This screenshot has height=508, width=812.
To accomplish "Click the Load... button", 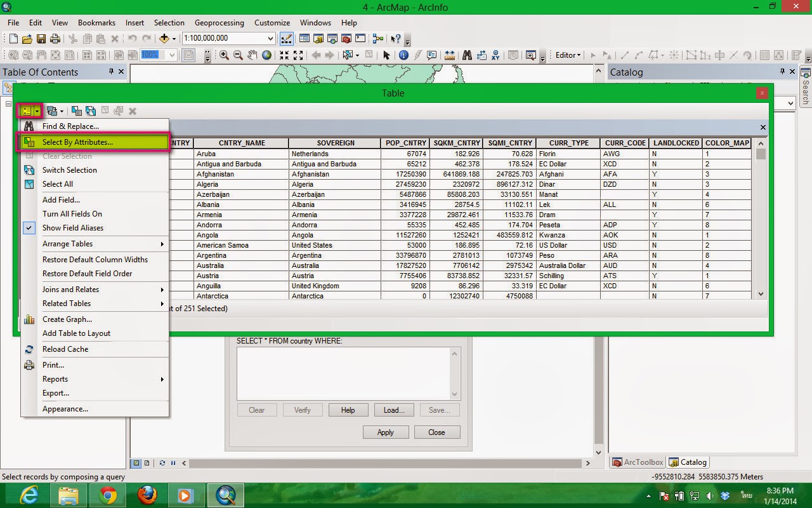I will click(x=394, y=410).
